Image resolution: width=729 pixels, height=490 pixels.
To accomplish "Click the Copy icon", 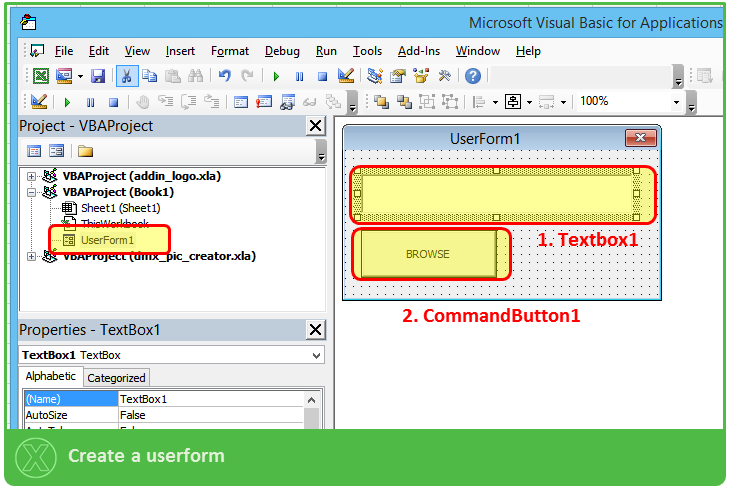I will [149, 75].
